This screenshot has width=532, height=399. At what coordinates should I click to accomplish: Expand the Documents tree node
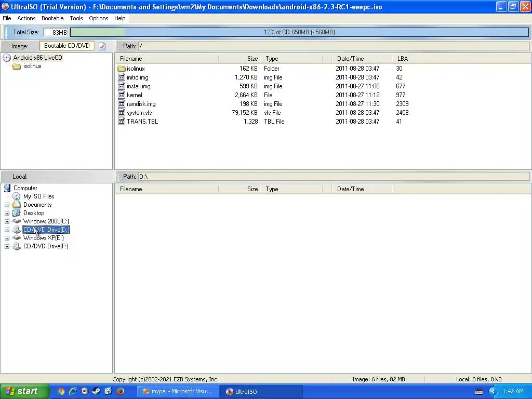[x=7, y=205]
